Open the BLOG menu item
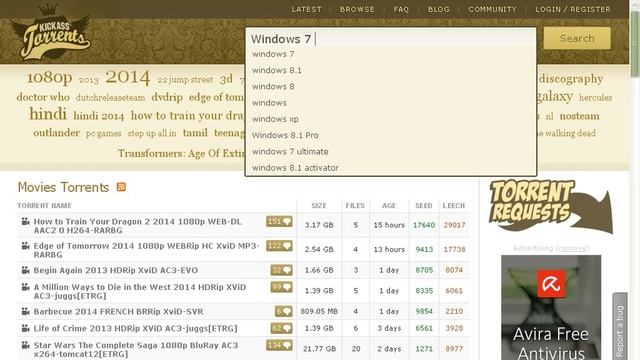The image size is (640, 360). coord(439,9)
